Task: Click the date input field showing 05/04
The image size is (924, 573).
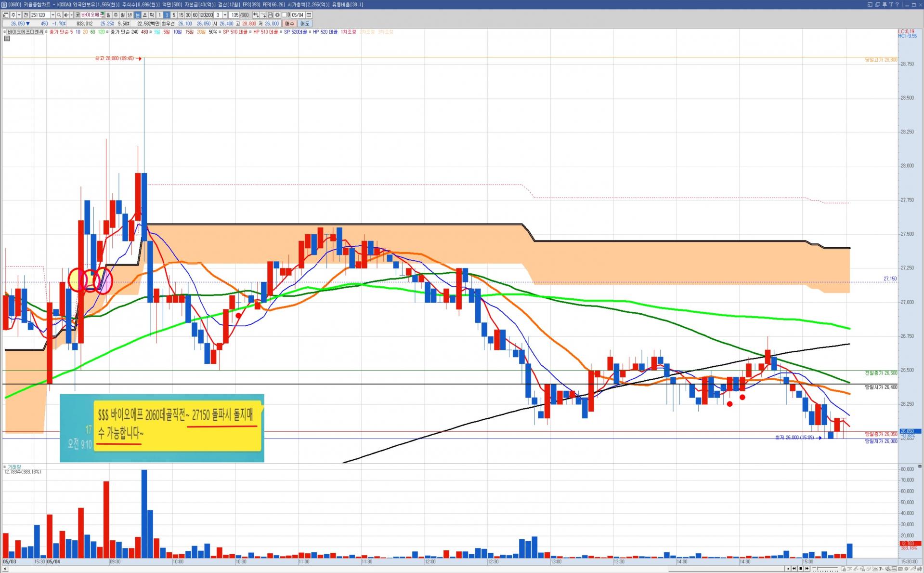Action: [298, 15]
